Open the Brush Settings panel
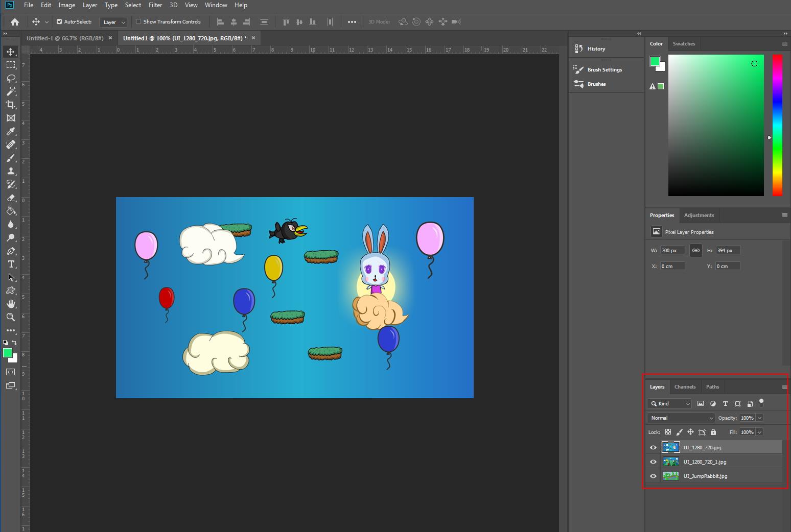 pyautogui.click(x=604, y=69)
